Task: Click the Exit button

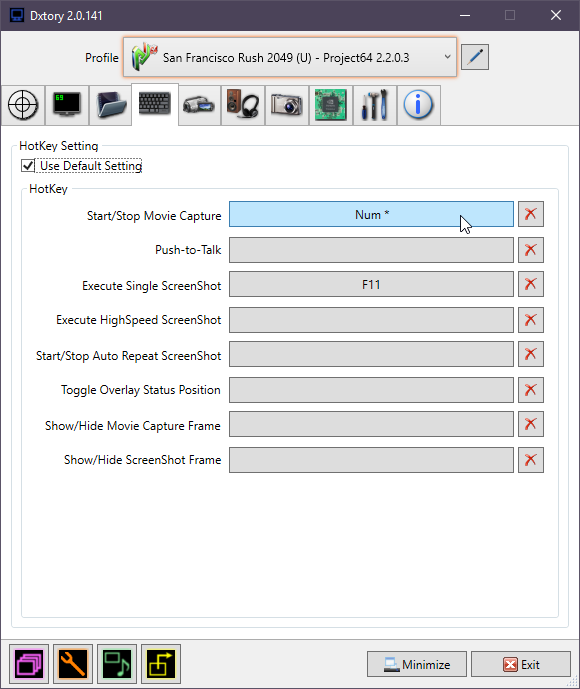Action: tap(521, 664)
